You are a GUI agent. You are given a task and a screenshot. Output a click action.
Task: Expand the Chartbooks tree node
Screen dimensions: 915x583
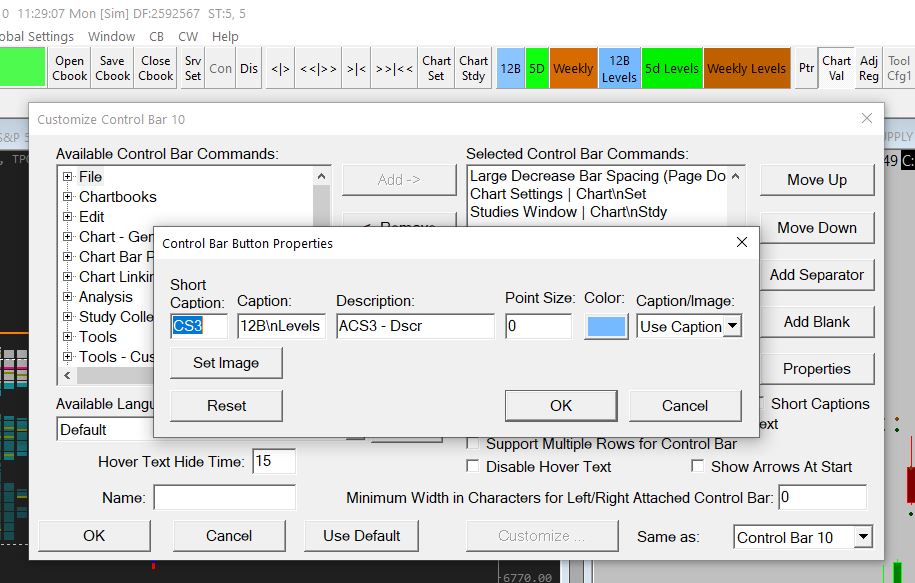point(68,197)
